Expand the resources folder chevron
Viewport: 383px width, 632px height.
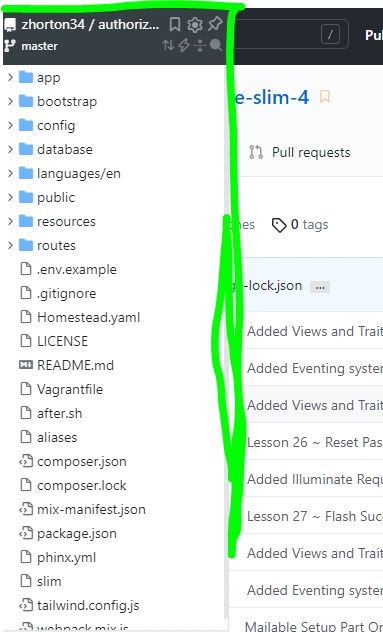[x=10, y=221]
